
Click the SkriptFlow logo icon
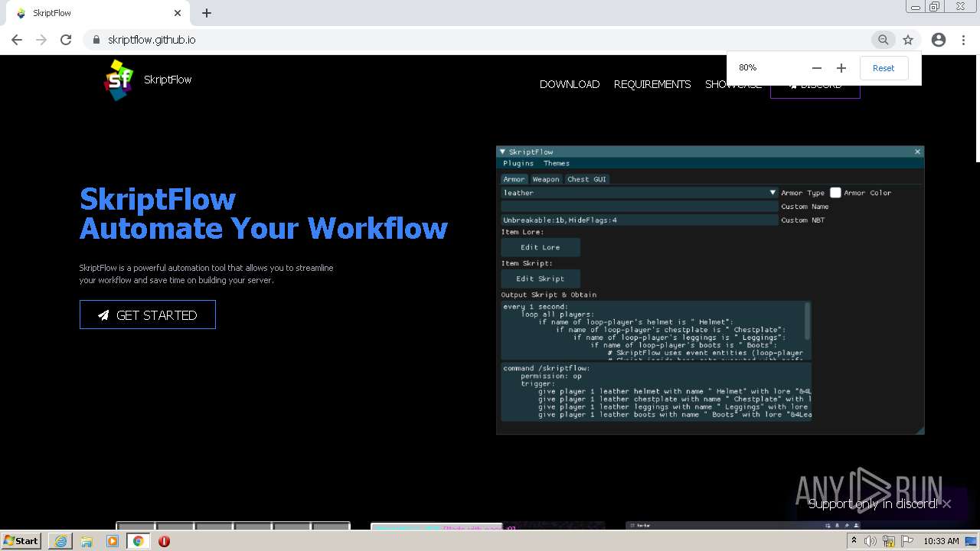click(x=118, y=80)
